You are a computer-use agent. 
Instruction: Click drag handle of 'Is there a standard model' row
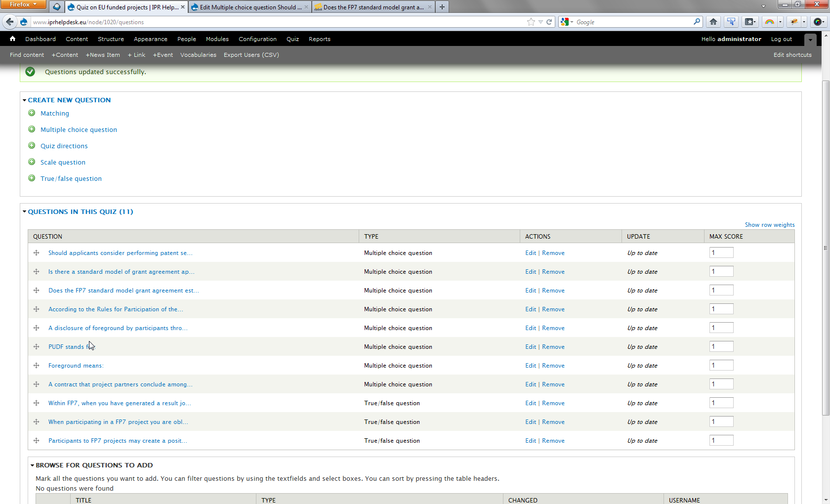tap(36, 272)
